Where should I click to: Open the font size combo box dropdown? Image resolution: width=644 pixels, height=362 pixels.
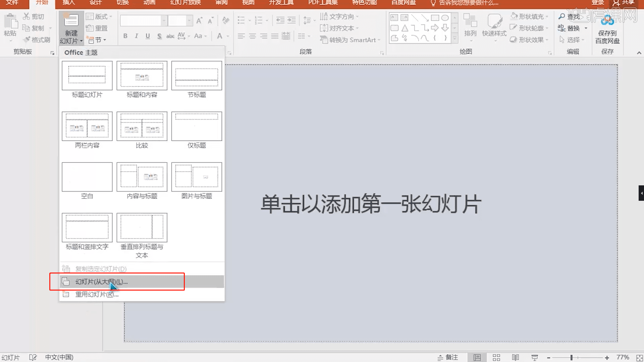pyautogui.click(x=189, y=21)
